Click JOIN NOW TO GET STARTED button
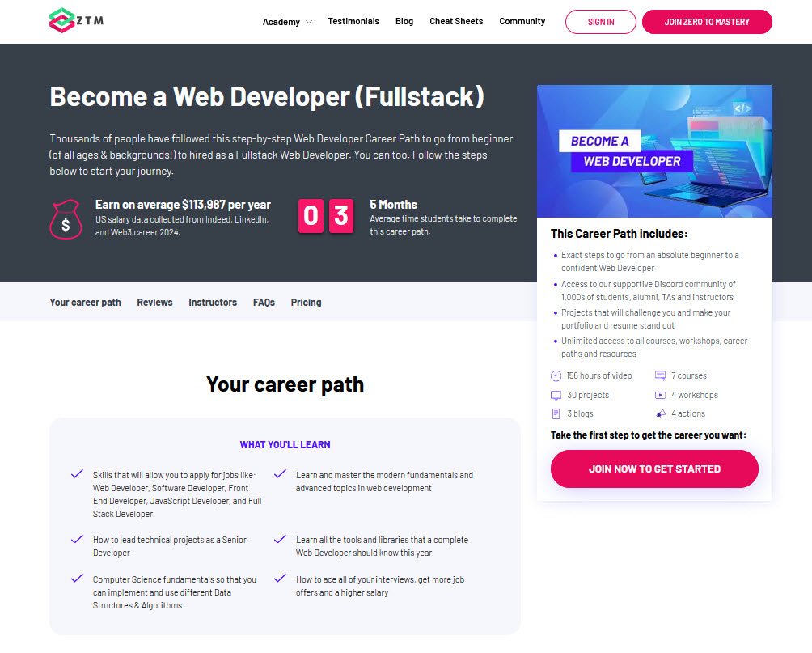The image size is (812, 653). pyautogui.click(x=654, y=469)
